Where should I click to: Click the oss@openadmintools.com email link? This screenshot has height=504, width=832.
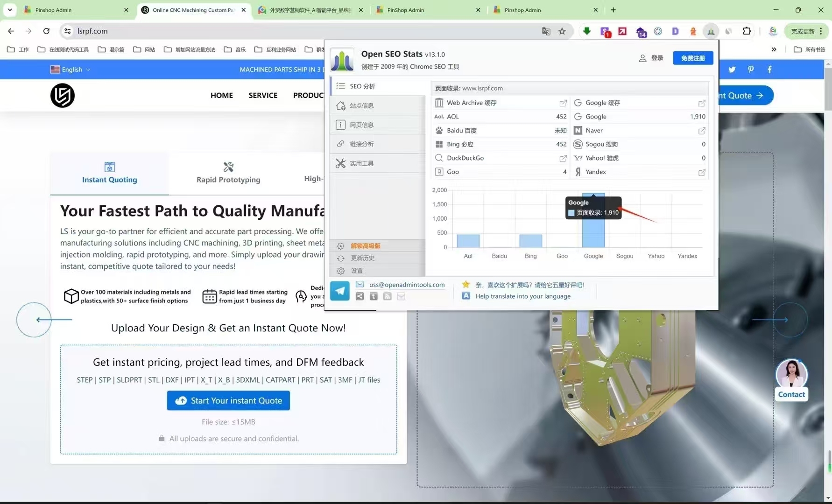coord(407,285)
